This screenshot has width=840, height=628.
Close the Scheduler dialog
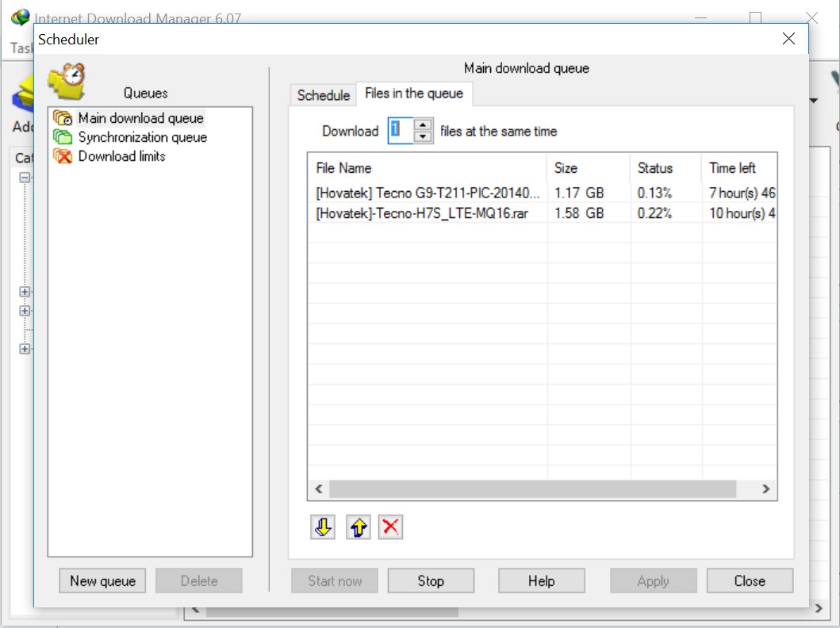tap(749, 580)
